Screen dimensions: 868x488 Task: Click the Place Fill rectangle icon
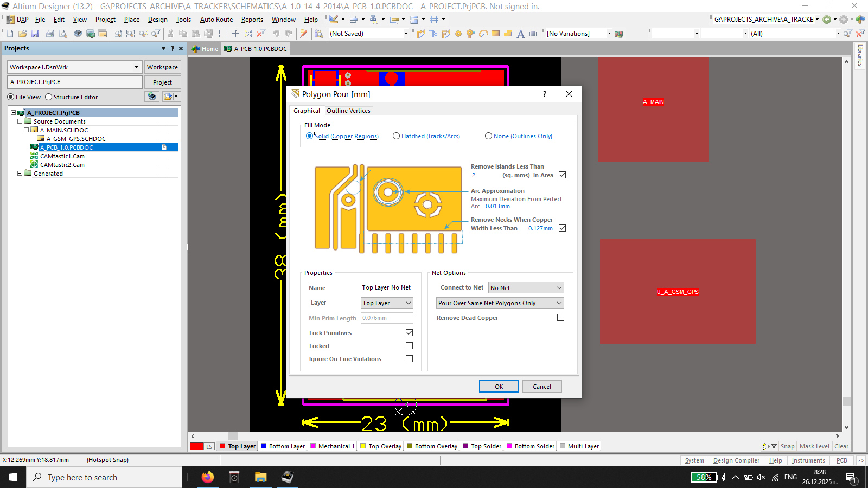click(495, 34)
